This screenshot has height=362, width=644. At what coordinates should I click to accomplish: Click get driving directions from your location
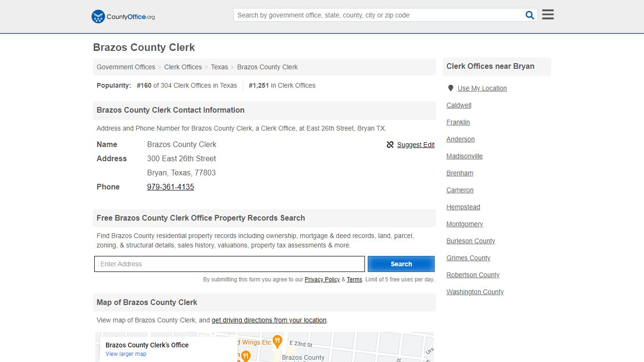pyautogui.click(x=269, y=320)
